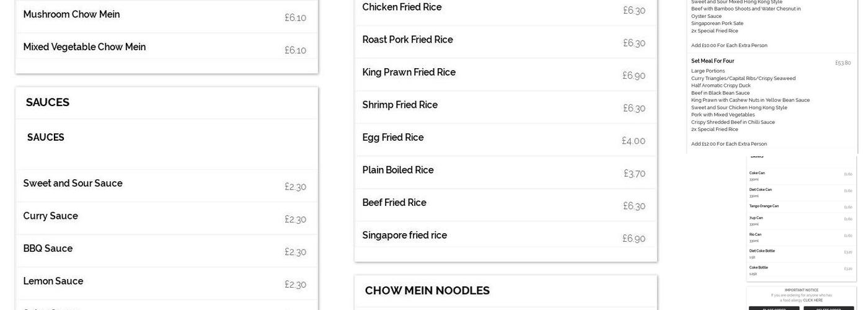Choose King Prawn Fried Rice
This screenshot has width=868, height=310.
tap(409, 73)
